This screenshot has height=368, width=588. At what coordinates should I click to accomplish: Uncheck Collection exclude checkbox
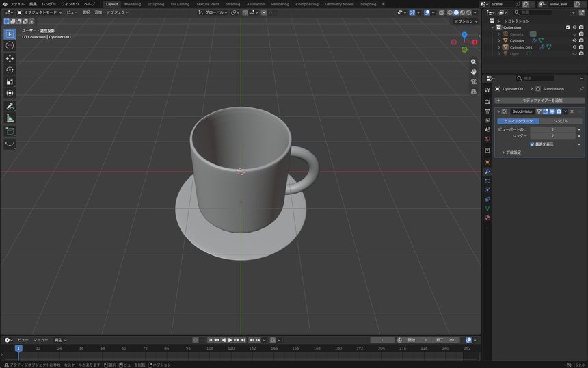(567, 27)
